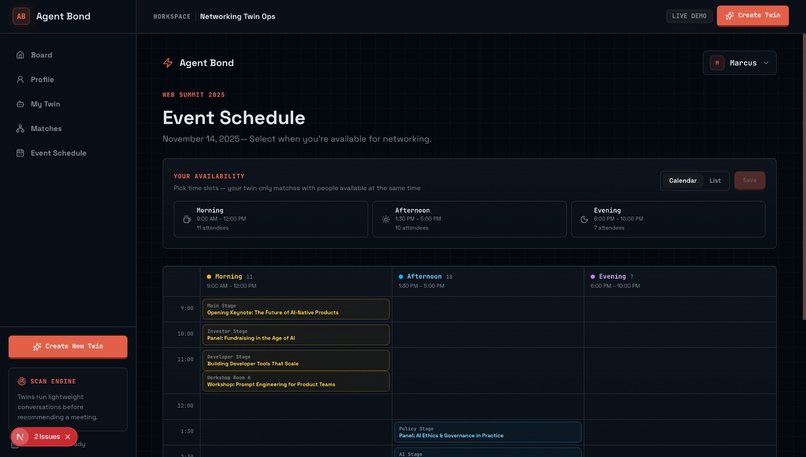
Task: Open the 2 Issues indicator
Action: [x=44, y=437]
